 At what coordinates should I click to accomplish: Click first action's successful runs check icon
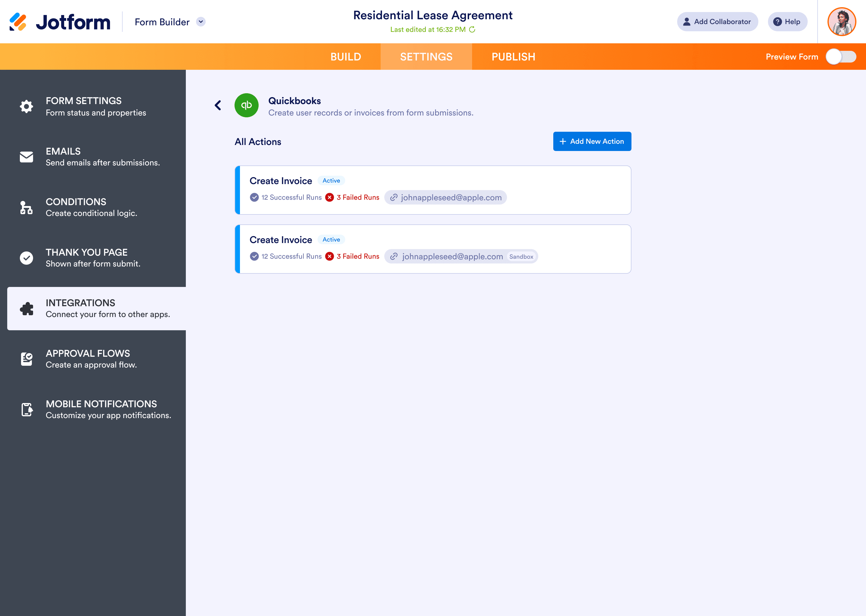pos(254,198)
